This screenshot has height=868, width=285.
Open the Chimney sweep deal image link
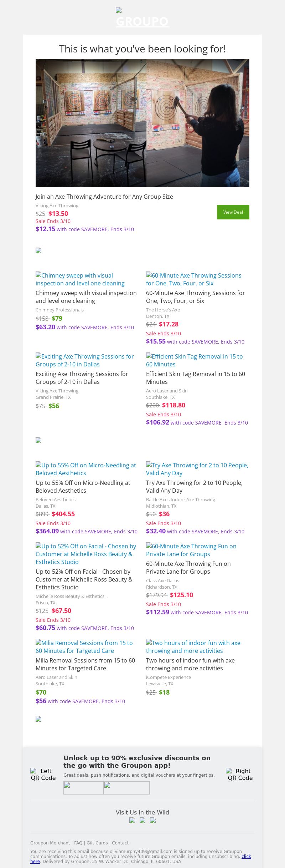[80, 279]
